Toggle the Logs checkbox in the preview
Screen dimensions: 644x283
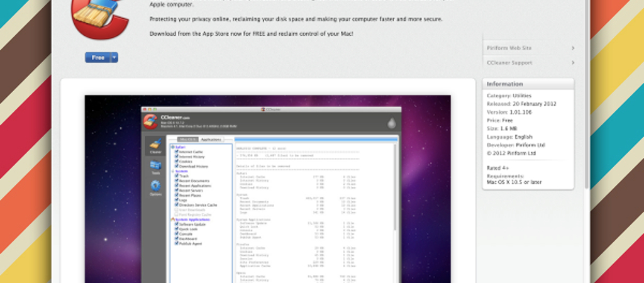177,200
